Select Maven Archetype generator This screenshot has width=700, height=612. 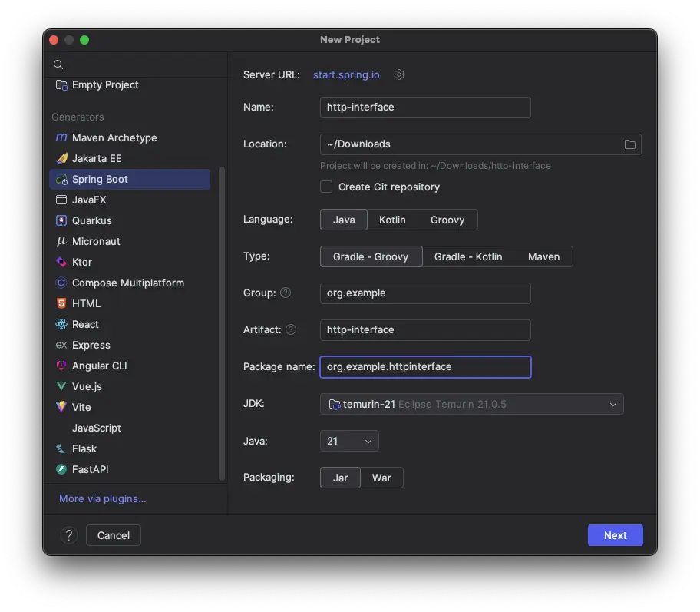click(x=130, y=137)
